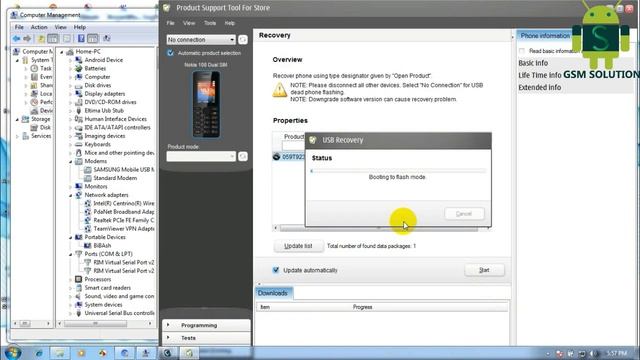640x360 pixels.
Task: Click Start button in Recovery panel
Action: 484,270
